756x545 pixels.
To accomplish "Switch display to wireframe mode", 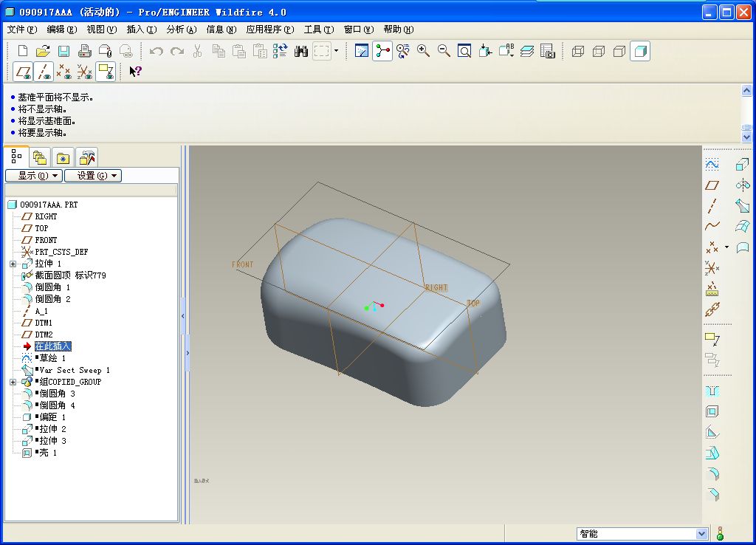I will coord(578,51).
